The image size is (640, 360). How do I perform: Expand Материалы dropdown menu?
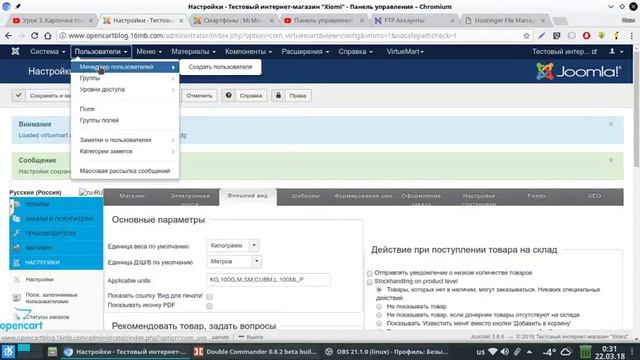pyautogui.click(x=193, y=51)
